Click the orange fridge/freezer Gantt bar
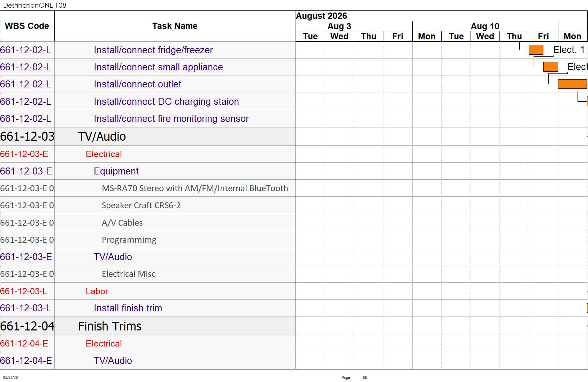 click(x=536, y=50)
